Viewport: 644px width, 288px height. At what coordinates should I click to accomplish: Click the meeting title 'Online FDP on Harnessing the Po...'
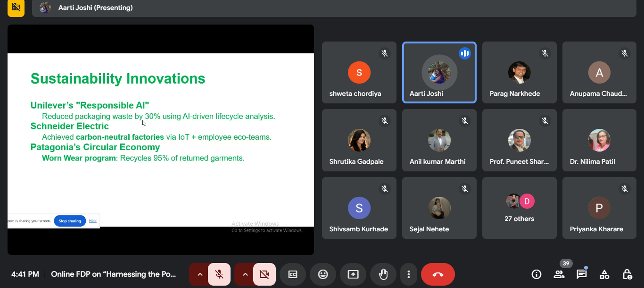point(113,274)
